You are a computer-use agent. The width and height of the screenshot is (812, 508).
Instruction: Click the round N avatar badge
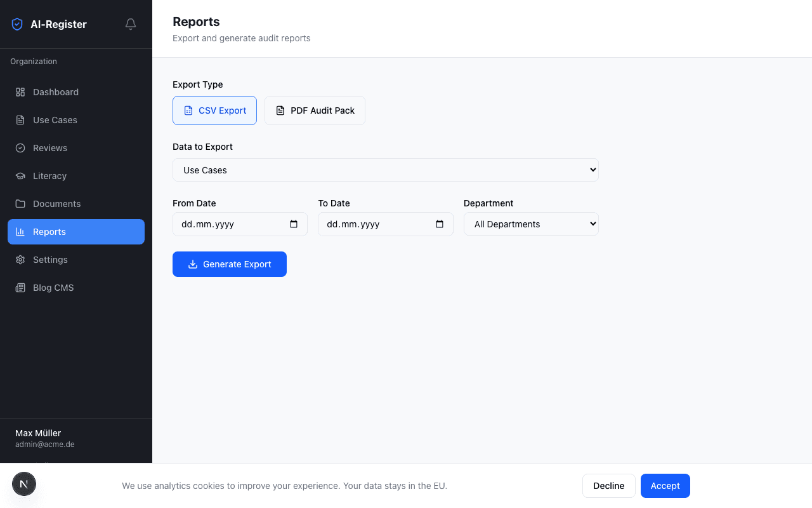[24, 484]
